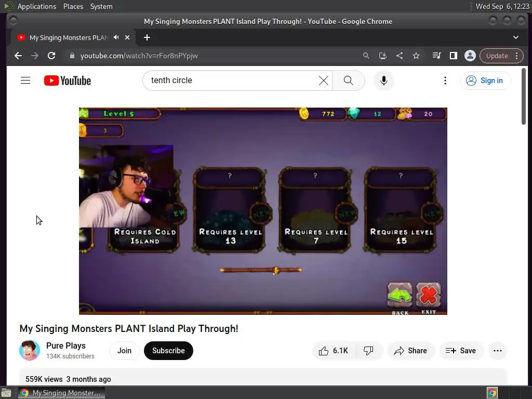Close the My Singing Monsters tab
This screenshot has height=399, width=532.
(127, 37)
